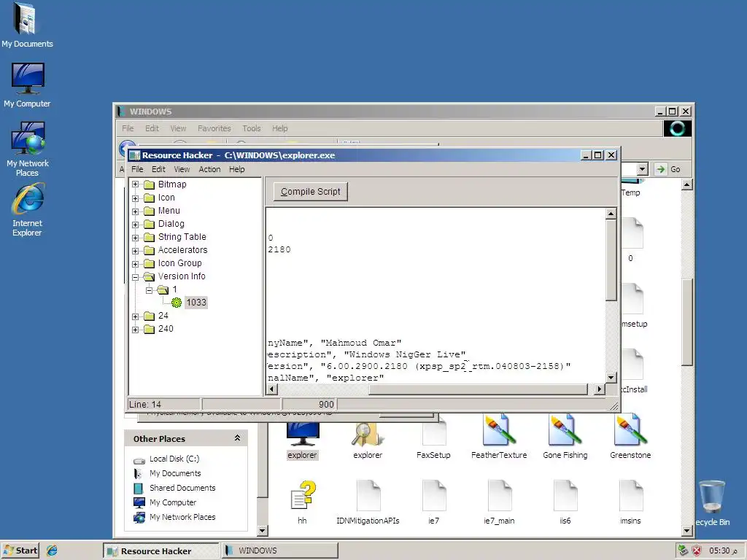
Task: Launch Internet Explorer from desktop
Action: coord(27,211)
